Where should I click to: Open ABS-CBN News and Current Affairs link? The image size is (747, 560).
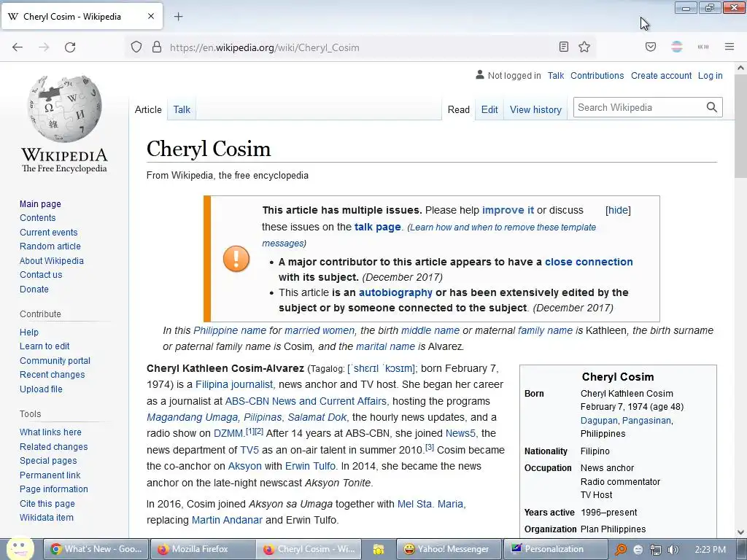307,401
